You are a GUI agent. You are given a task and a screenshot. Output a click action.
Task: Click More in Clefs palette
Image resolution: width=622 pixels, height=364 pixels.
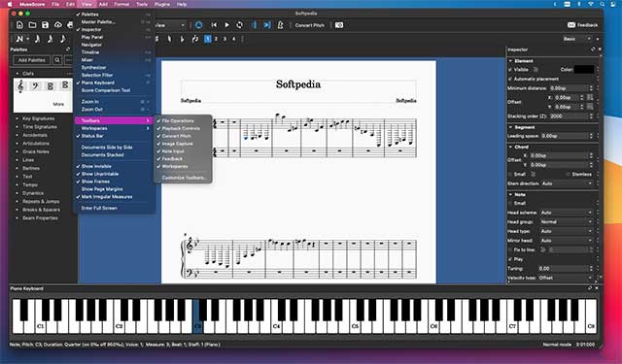tap(58, 104)
